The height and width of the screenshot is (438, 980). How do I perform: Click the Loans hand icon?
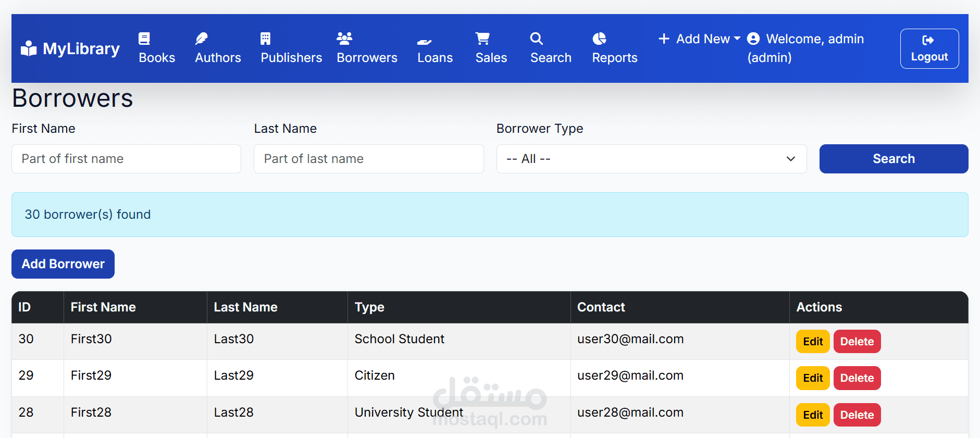425,41
